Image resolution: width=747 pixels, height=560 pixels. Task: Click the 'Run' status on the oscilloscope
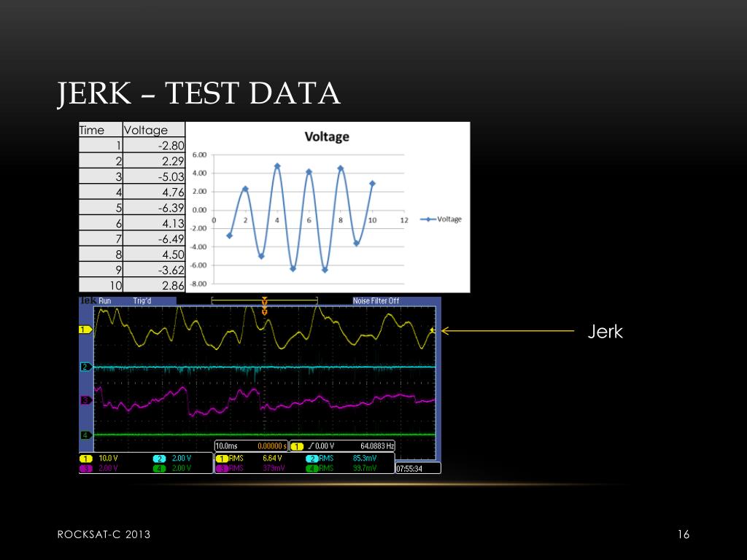point(105,301)
